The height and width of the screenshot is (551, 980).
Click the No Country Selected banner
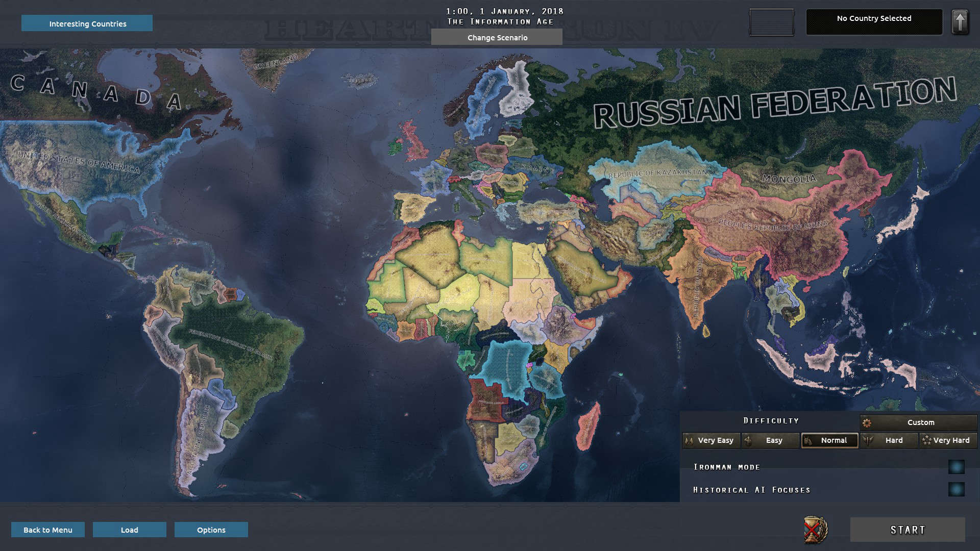[874, 21]
